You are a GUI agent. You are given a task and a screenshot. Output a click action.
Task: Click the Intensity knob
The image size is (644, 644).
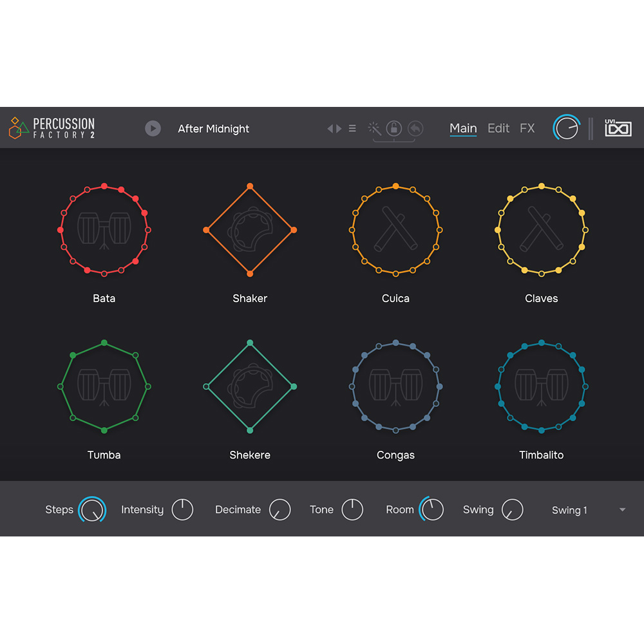click(182, 509)
